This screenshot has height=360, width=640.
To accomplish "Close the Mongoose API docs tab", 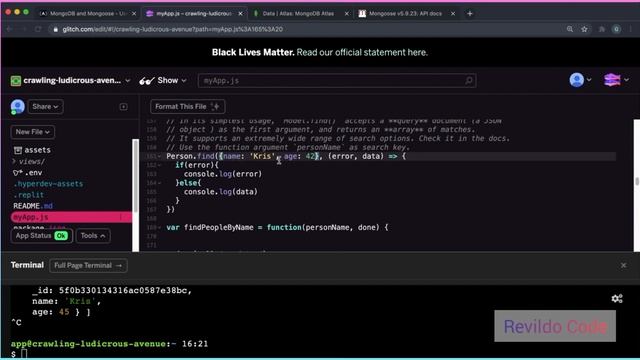I will 453,13.
